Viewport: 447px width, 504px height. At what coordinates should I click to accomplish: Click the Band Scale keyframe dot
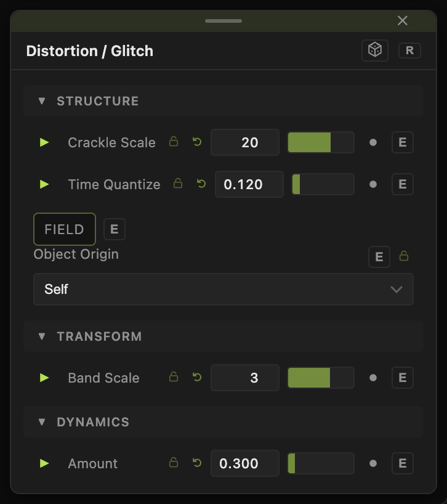(373, 378)
